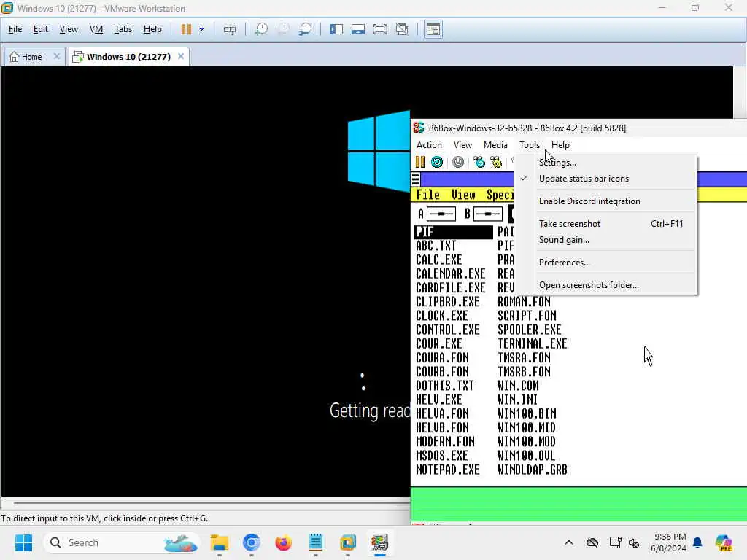Image resolution: width=747 pixels, height=560 pixels.
Task: Open VMware Help menu
Action: [152, 29]
